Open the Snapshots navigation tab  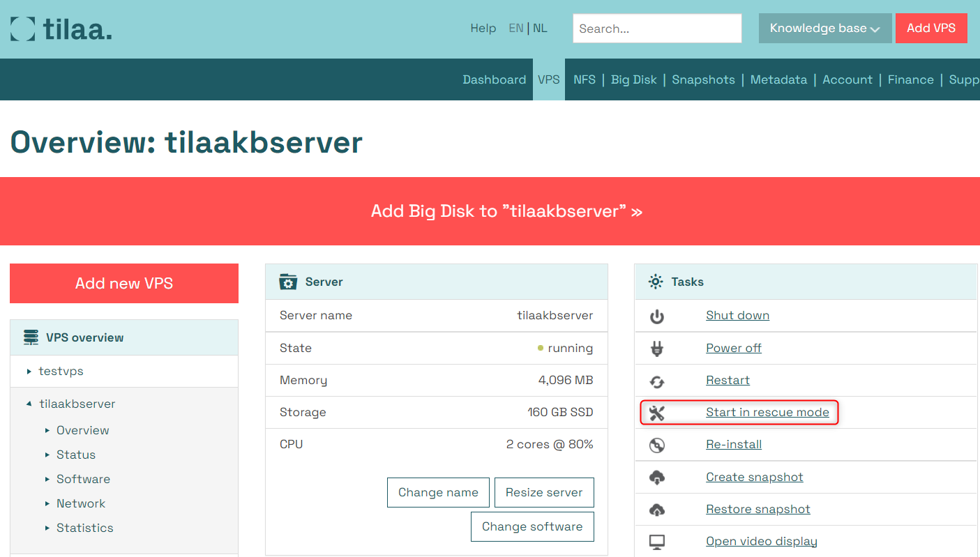703,79
